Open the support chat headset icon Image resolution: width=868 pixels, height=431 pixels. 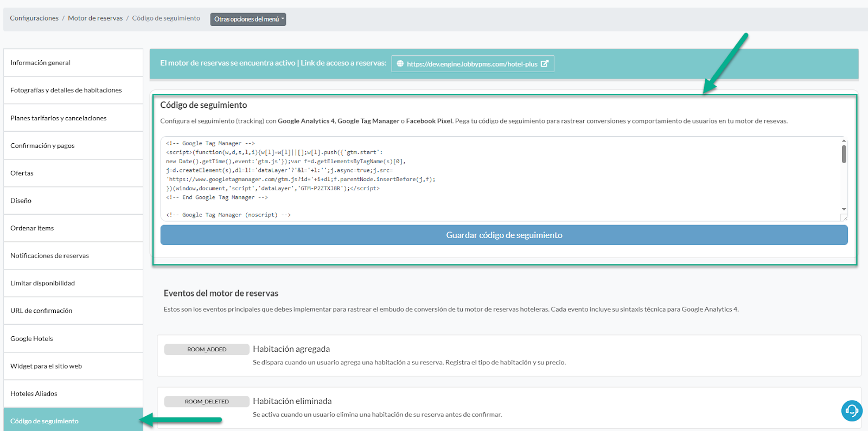point(851,410)
